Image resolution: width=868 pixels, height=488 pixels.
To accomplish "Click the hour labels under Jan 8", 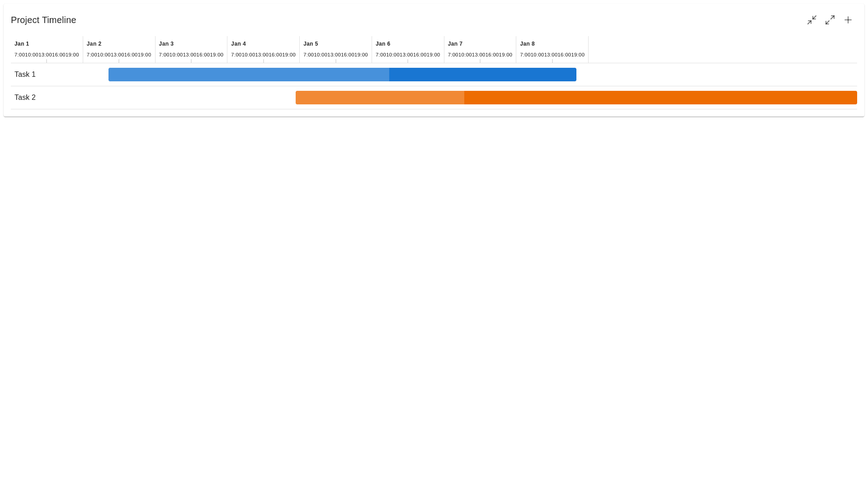I will [552, 55].
